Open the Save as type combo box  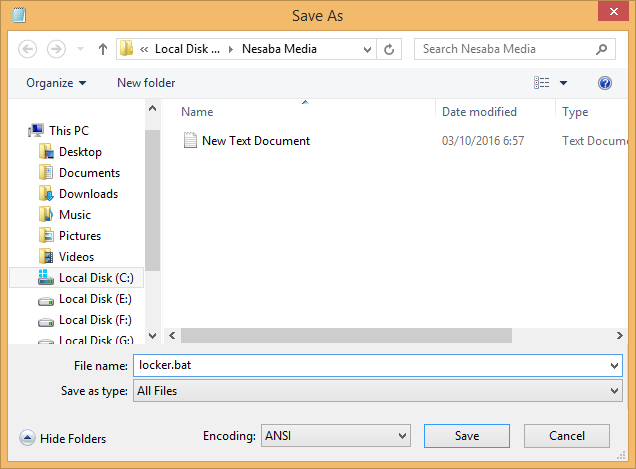(378, 391)
